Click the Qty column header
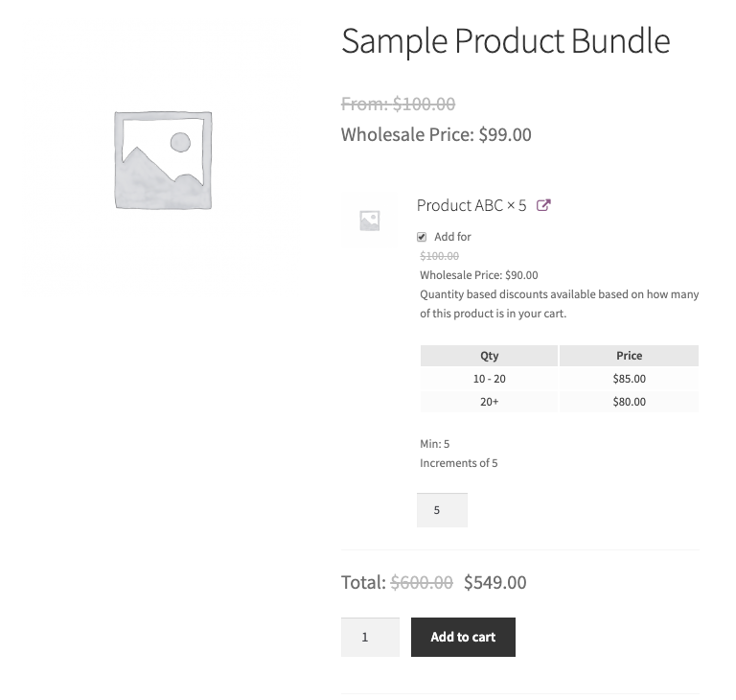This screenshot has height=700, width=736. 489,356
